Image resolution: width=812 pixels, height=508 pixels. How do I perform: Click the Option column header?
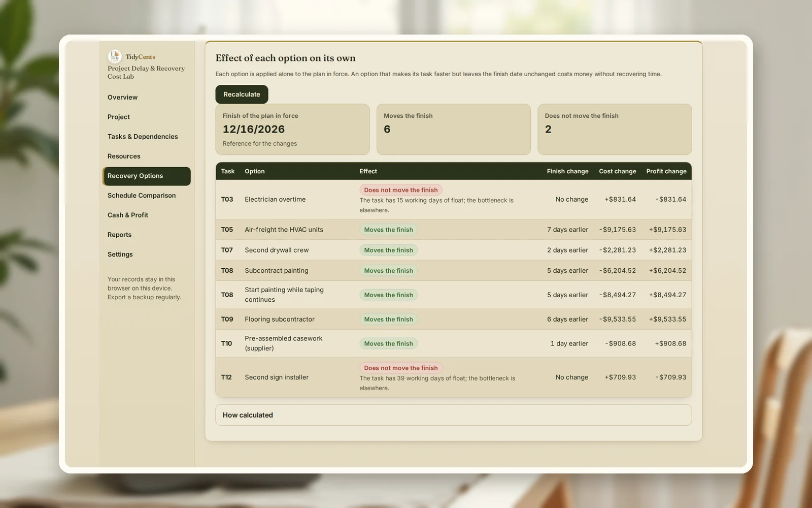pyautogui.click(x=255, y=171)
